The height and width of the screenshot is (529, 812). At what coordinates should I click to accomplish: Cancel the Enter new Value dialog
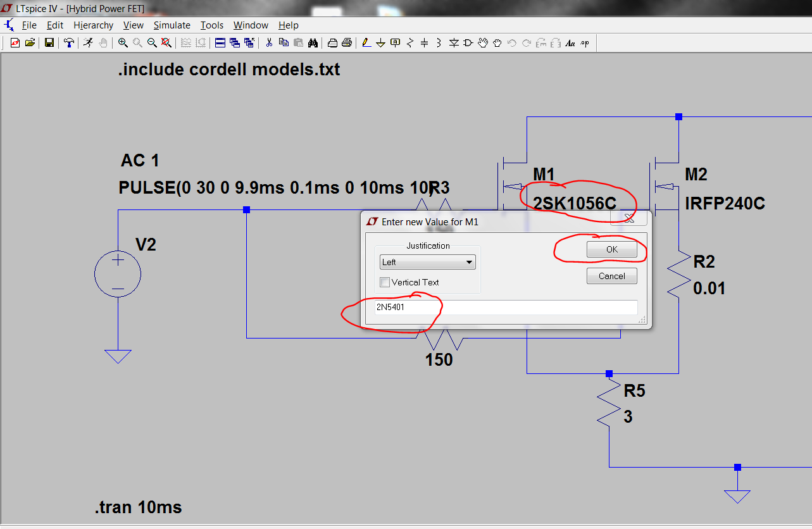[x=611, y=276]
